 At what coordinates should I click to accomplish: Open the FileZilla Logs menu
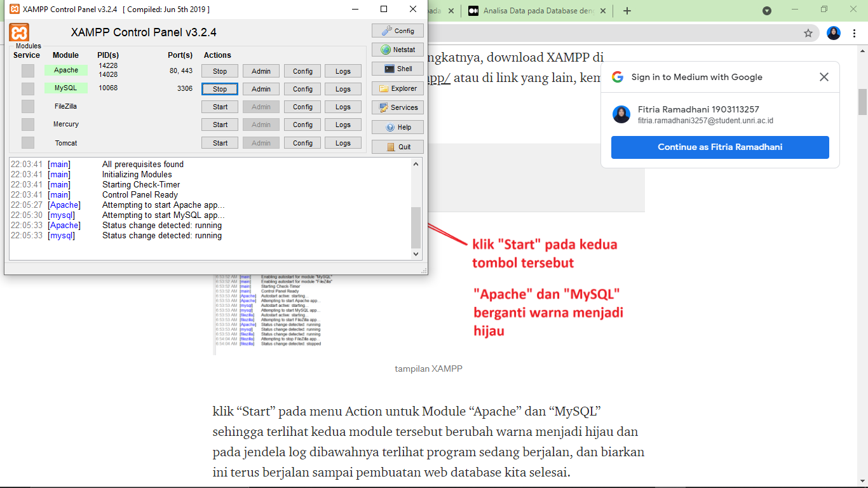[343, 107]
